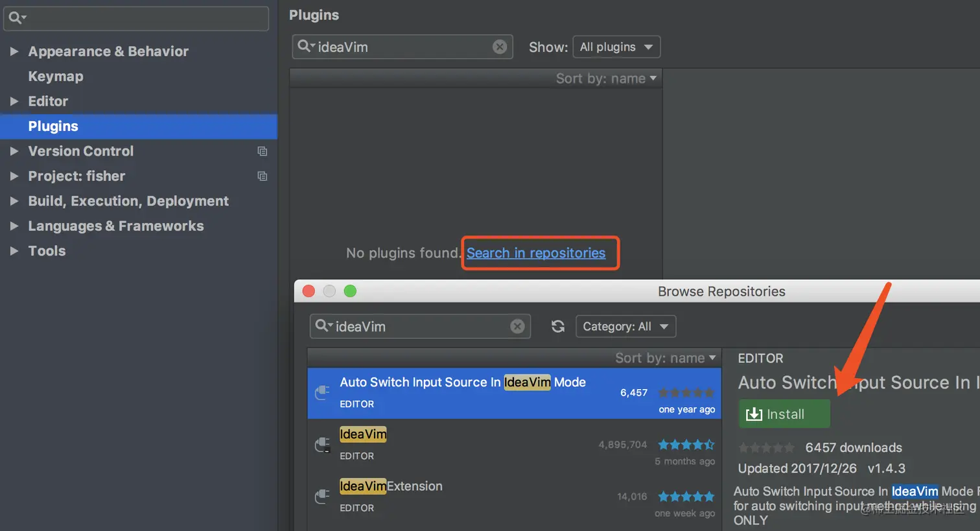Expand the Editor settings node
This screenshot has width=980, height=531.
[14, 101]
